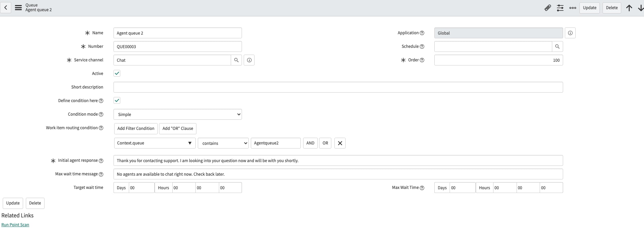Show help for Schedule field
This screenshot has width=644, height=233.
coord(422,46)
